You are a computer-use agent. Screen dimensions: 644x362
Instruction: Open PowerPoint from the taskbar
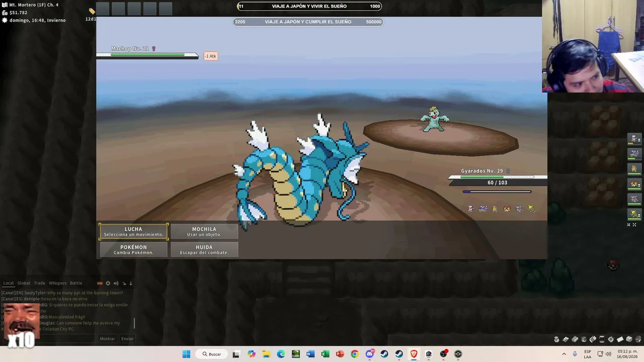tap(340, 354)
